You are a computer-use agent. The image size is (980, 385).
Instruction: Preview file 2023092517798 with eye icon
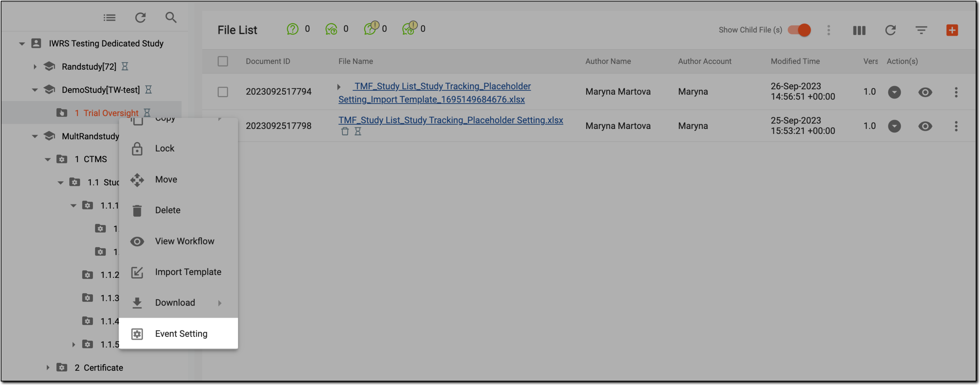(925, 126)
